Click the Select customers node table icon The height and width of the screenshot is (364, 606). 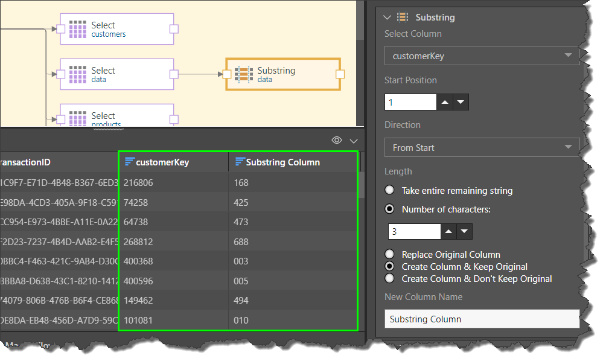pyautogui.click(x=78, y=30)
